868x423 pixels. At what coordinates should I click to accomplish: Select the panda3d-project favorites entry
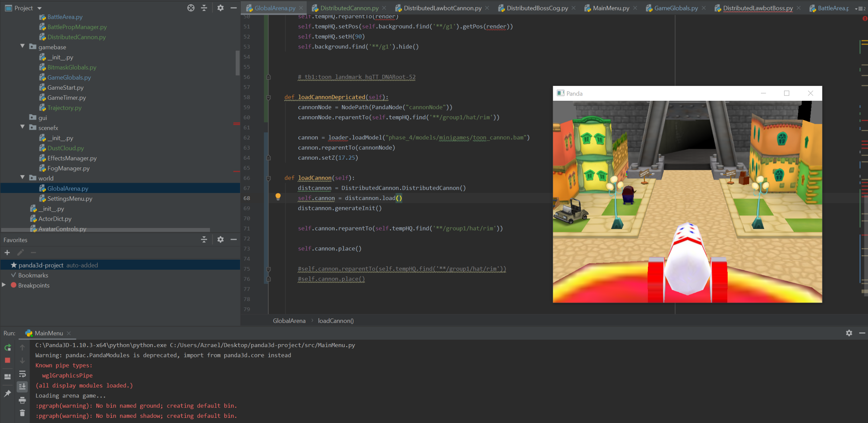pos(120,265)
